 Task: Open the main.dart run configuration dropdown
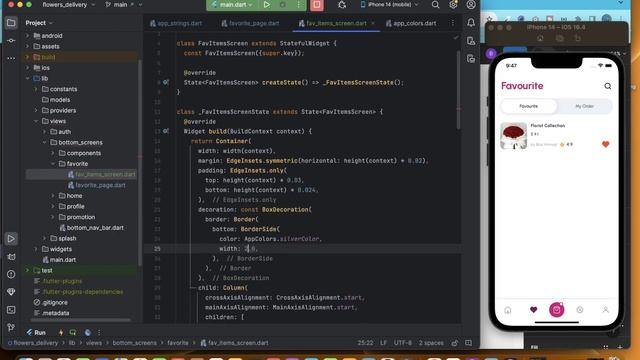(x=233, y=5)
